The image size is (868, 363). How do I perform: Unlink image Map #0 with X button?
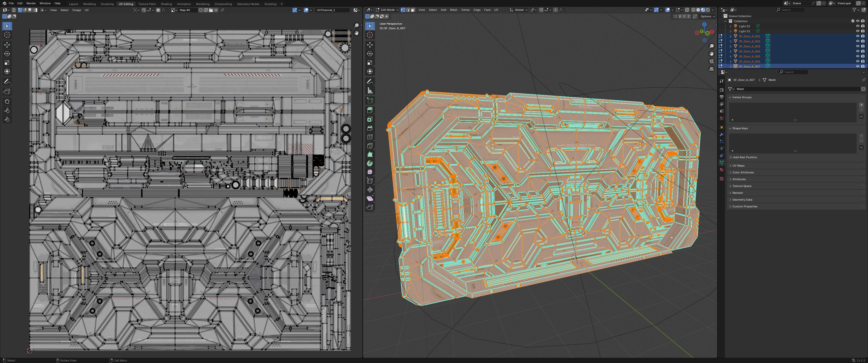tap(216, 10)
